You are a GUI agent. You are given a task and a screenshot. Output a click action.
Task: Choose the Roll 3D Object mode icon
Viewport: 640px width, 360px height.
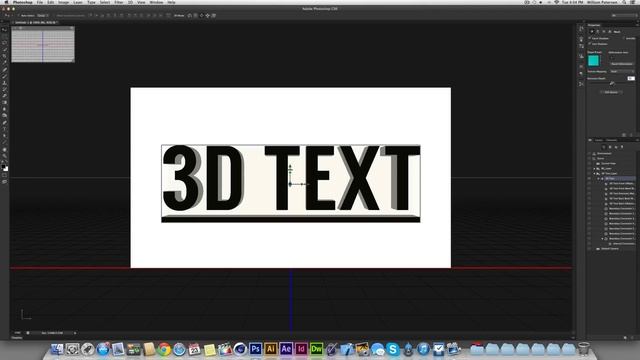tap(196, 16)
